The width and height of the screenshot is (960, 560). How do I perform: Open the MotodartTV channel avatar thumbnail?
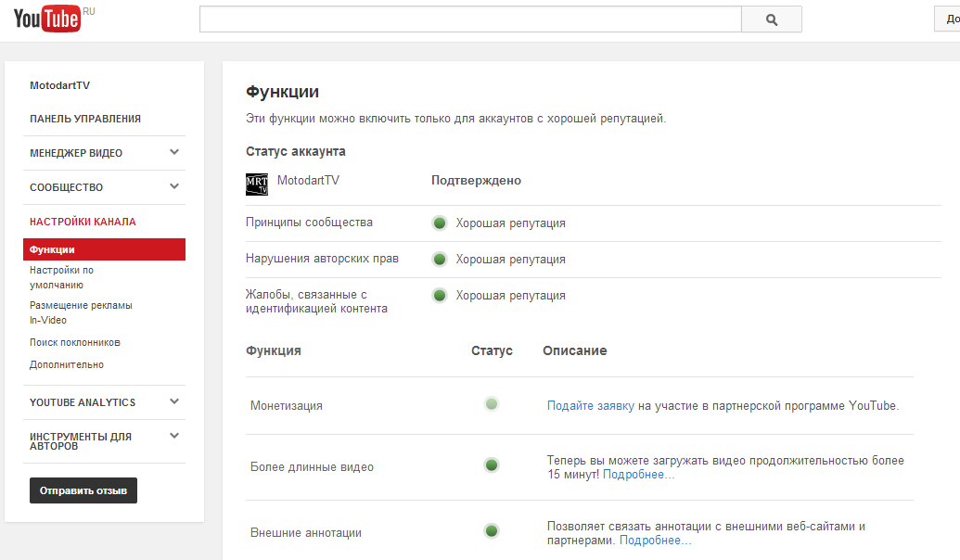[257, 185]
